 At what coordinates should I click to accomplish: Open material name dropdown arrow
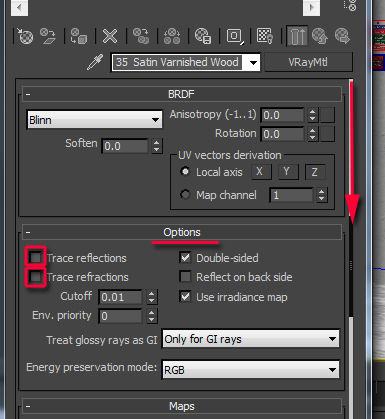pyautogui.click(x=253, y=62)
